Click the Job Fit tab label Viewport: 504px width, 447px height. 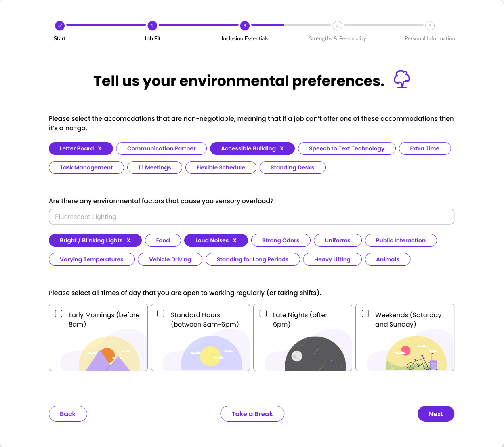152,38
